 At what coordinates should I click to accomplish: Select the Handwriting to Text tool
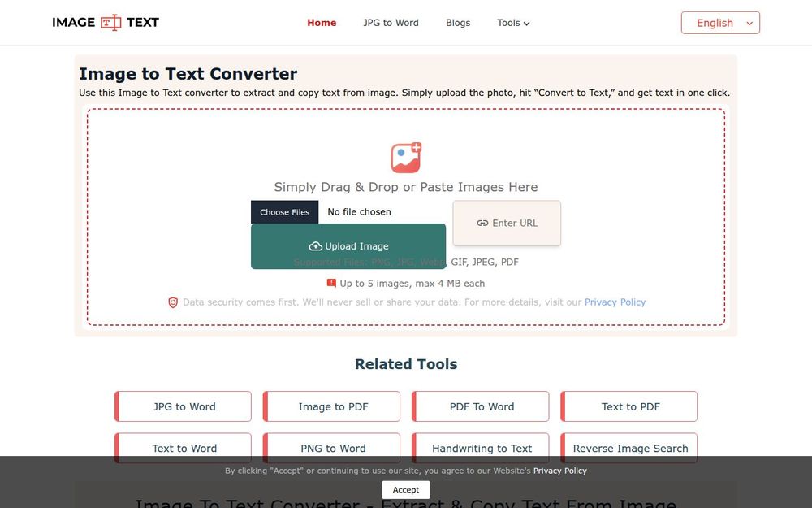click(480, 448)
